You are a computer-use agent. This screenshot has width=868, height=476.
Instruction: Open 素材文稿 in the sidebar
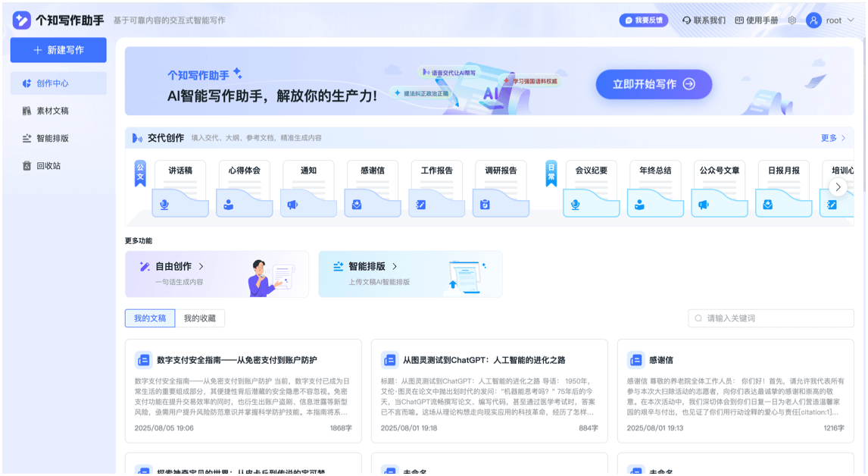tap(52, 111)
